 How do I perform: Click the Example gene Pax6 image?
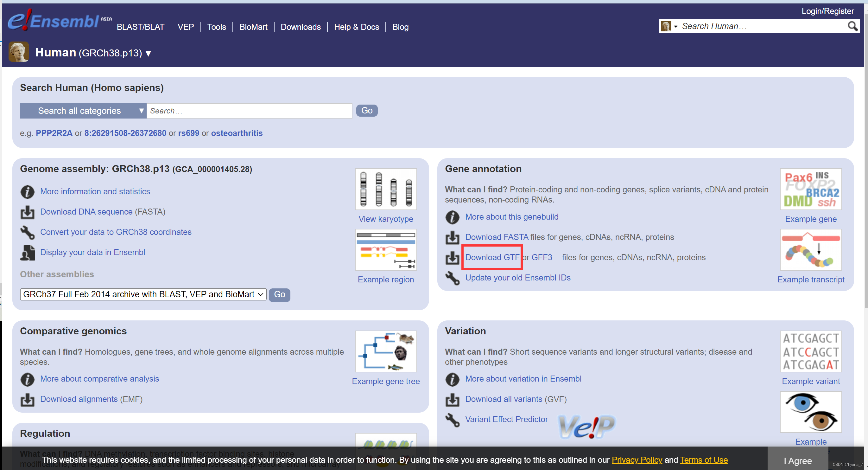tap(810, 189)
